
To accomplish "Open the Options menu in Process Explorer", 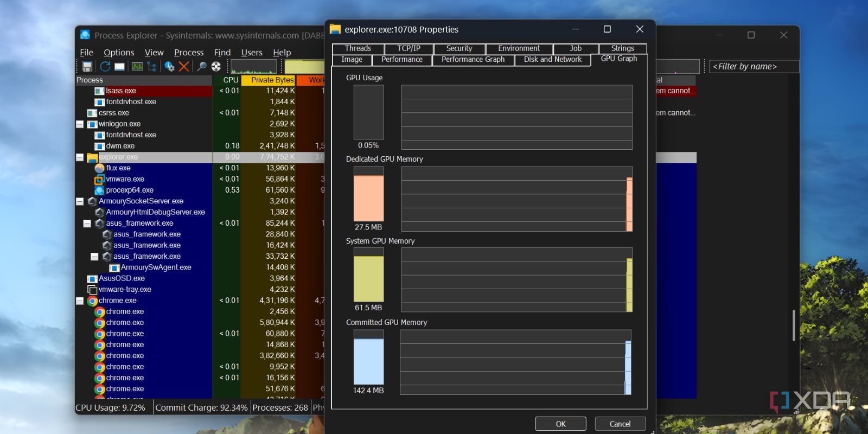I will tap(119, 53).
